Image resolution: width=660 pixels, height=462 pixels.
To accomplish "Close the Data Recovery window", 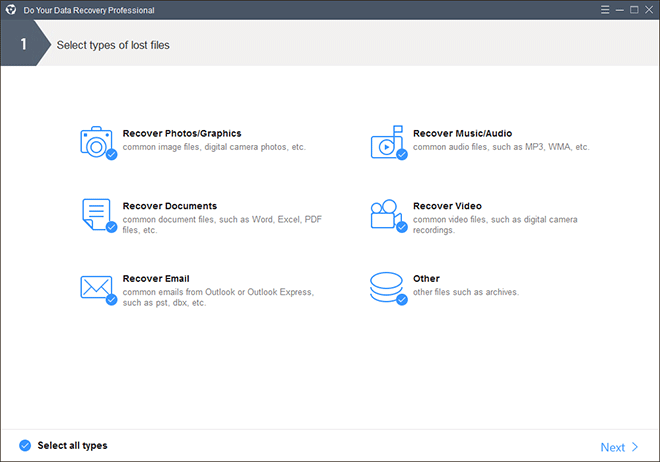I will click(649, 10).
